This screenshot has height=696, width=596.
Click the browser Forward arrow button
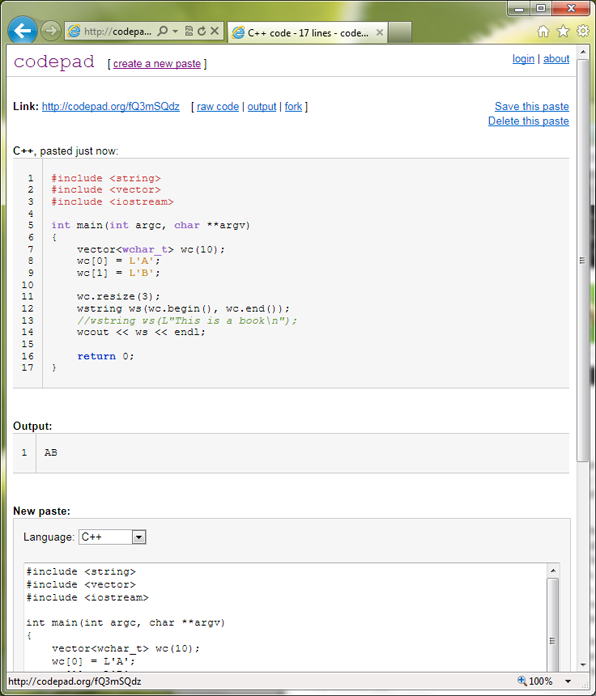click(51, 31)
